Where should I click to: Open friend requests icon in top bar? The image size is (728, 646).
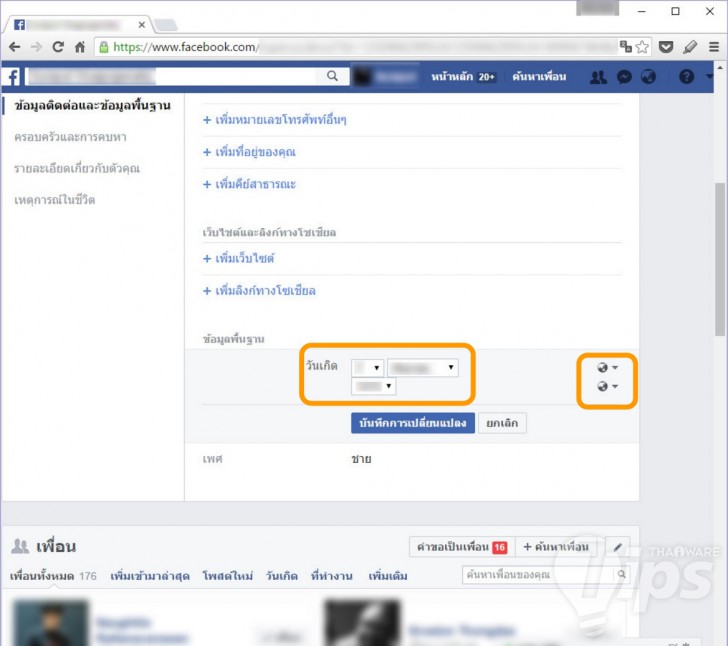click(598, 77)
